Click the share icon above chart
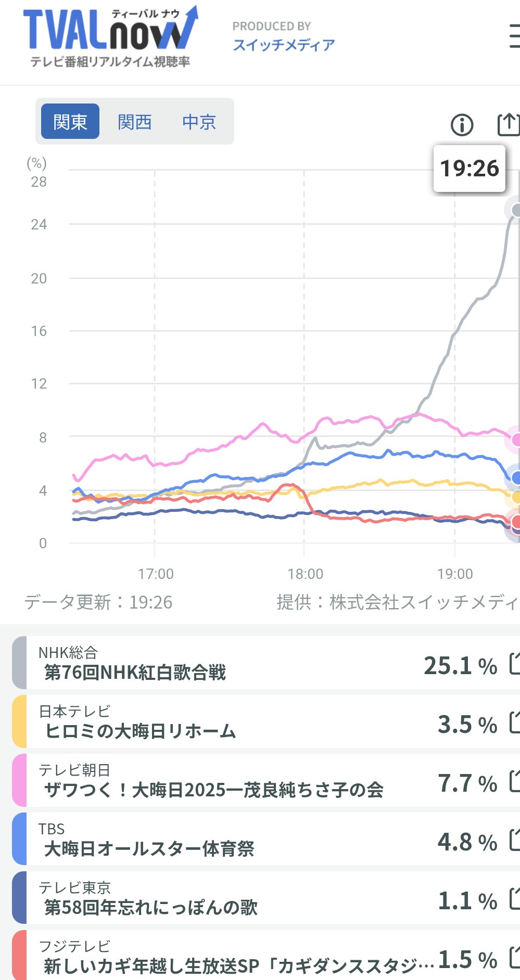 (508, 124)
